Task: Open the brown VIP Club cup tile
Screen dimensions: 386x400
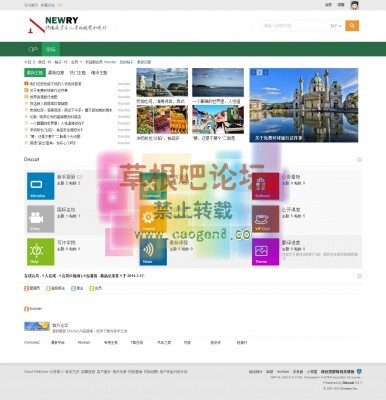Action: pyautogui.click(x=265, y=219)
